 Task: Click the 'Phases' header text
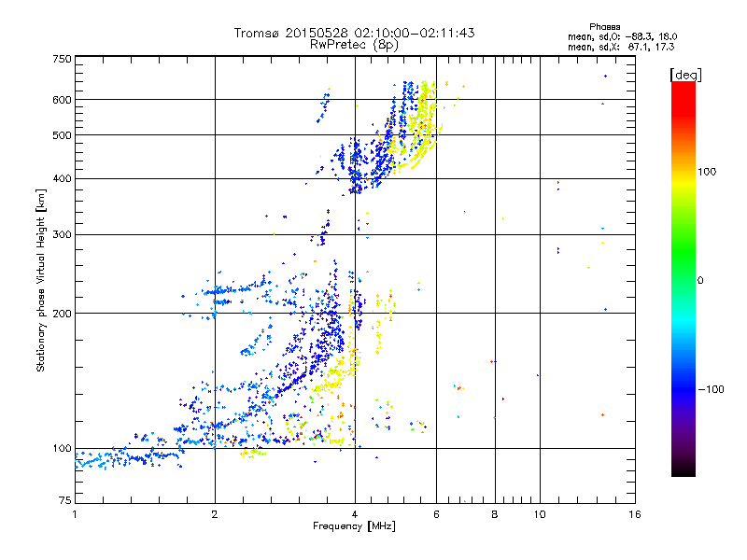pos(604,27)
